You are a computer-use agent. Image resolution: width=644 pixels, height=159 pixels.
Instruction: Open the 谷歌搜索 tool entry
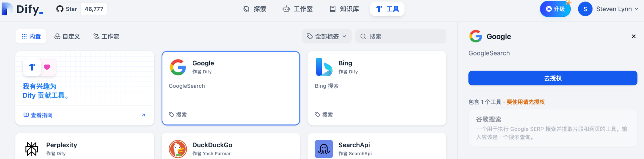(553, 128)
